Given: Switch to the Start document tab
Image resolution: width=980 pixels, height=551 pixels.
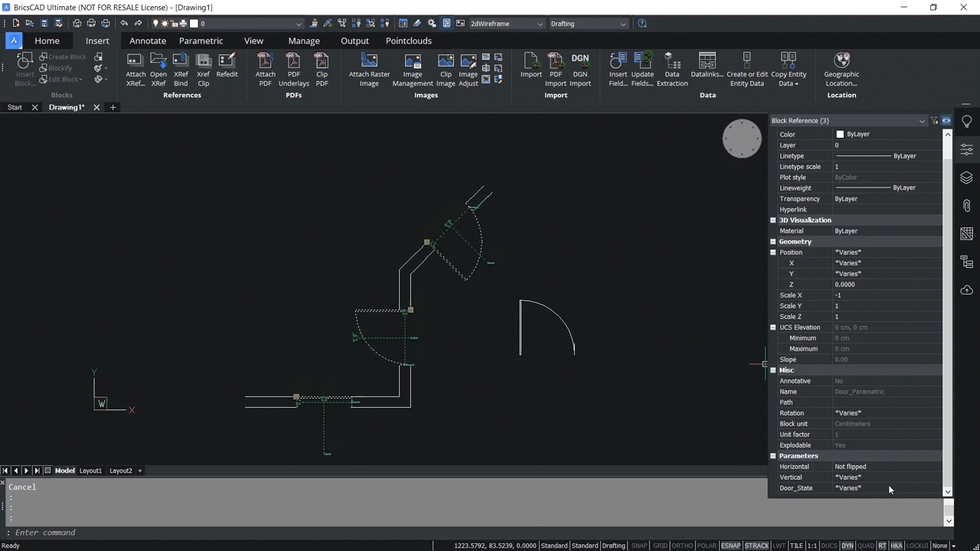Looking at the screenshot, I should [15, 108].
